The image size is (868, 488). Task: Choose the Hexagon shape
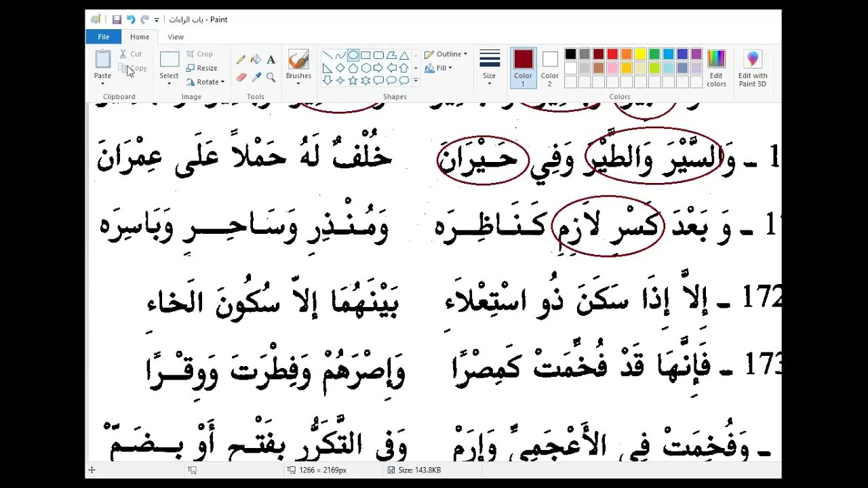[366, 68]
